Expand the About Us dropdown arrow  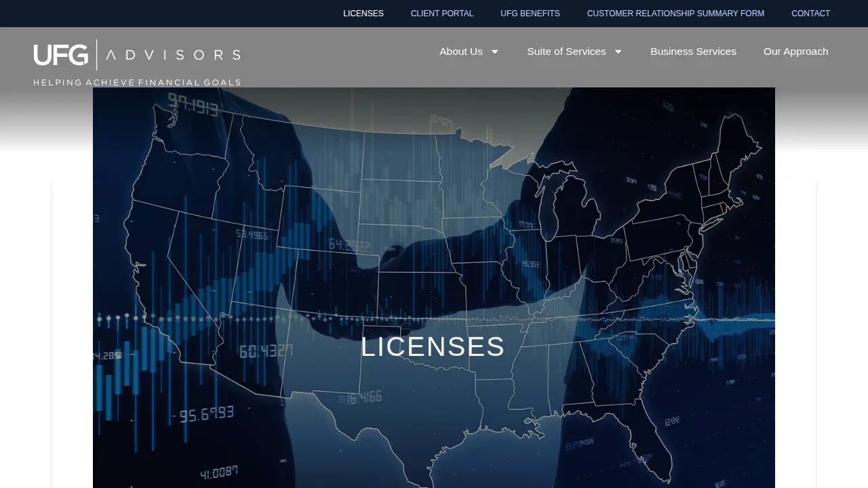pyautogui.click(x=495, y=52)
